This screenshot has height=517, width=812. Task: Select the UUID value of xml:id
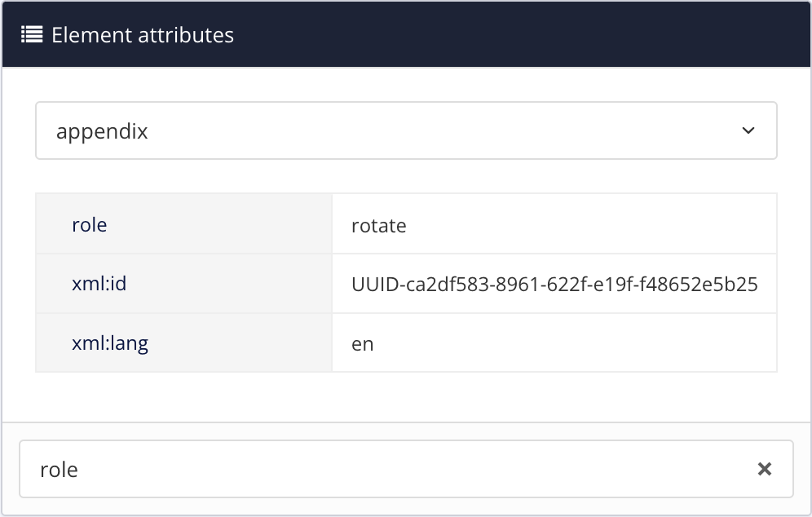tap(556, 284)
